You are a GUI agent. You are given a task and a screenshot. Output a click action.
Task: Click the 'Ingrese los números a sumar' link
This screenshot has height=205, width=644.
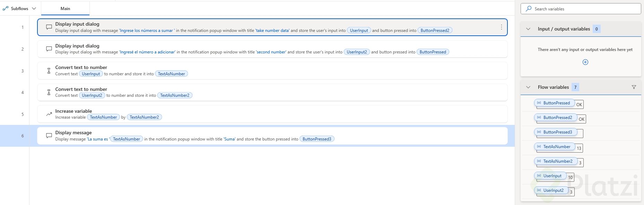pos(147,31)
